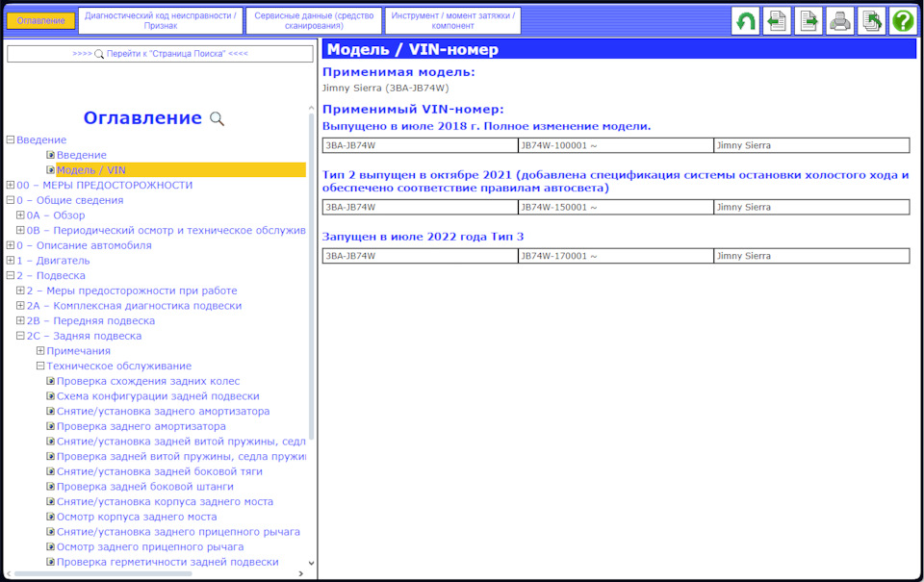Viewport: 924px width, 582px height.
Task: Click the green U-turn return icon
Action: click(745, 21)
